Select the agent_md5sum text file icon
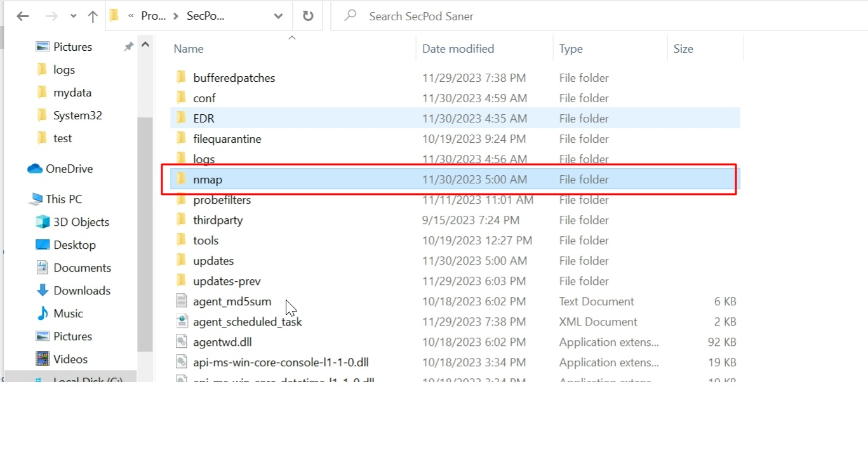 click(x=182, y=301)
